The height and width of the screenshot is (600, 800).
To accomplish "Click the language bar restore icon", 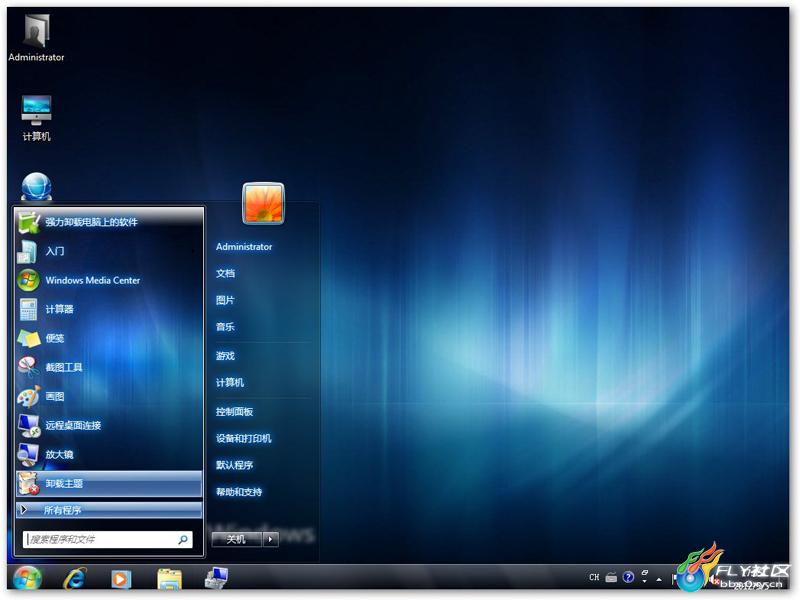I will click(645, 573).
